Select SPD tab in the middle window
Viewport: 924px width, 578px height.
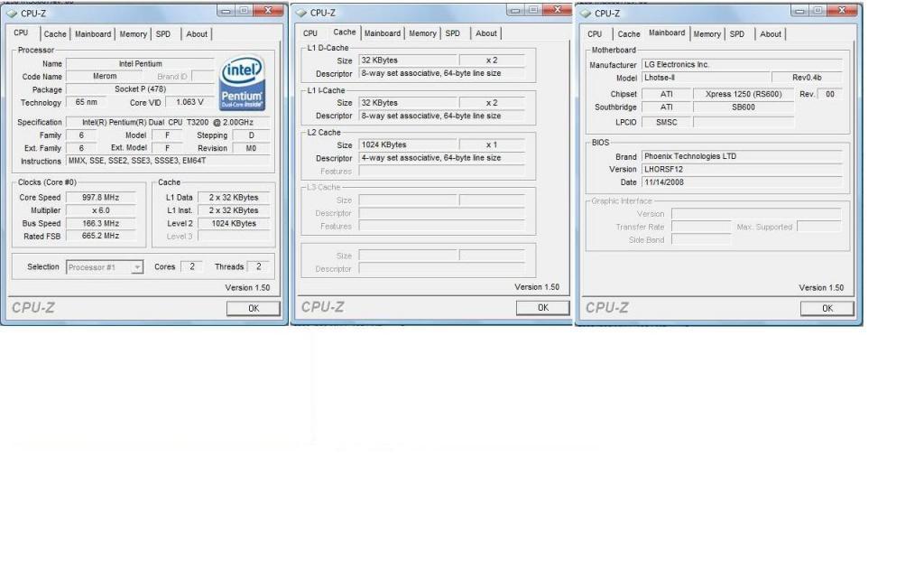pos(453,33)
